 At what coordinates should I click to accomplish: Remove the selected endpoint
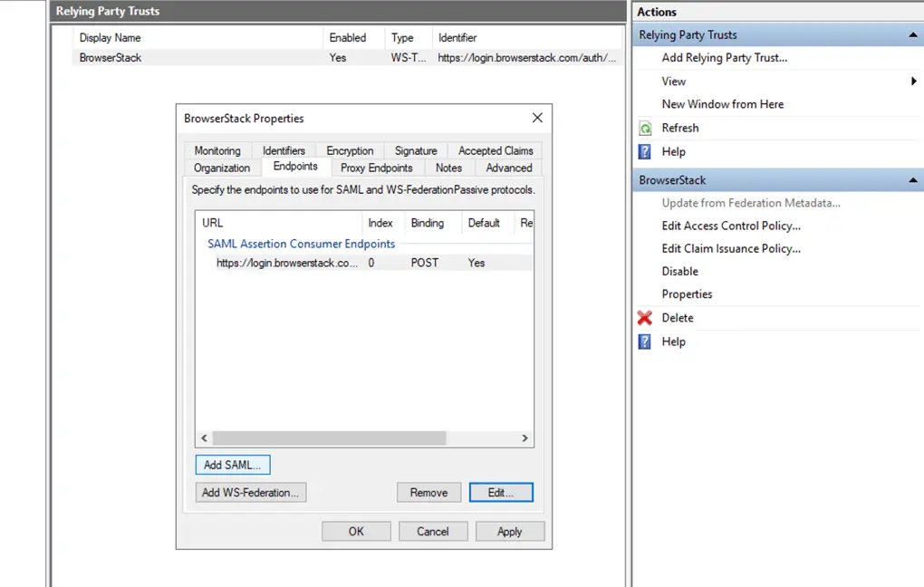pos(428,493)
